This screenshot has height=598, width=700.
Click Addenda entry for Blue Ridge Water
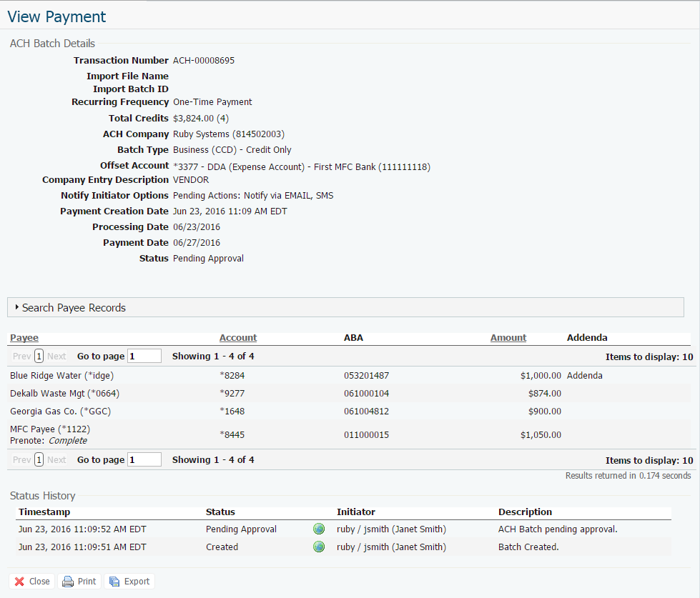(584, 375)
